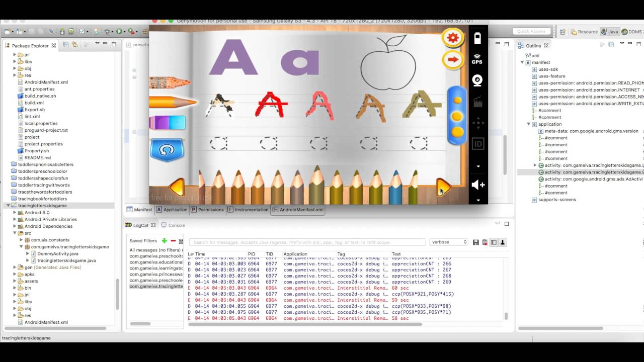Open Package Explorer view menu triangle

pos(97,44)
